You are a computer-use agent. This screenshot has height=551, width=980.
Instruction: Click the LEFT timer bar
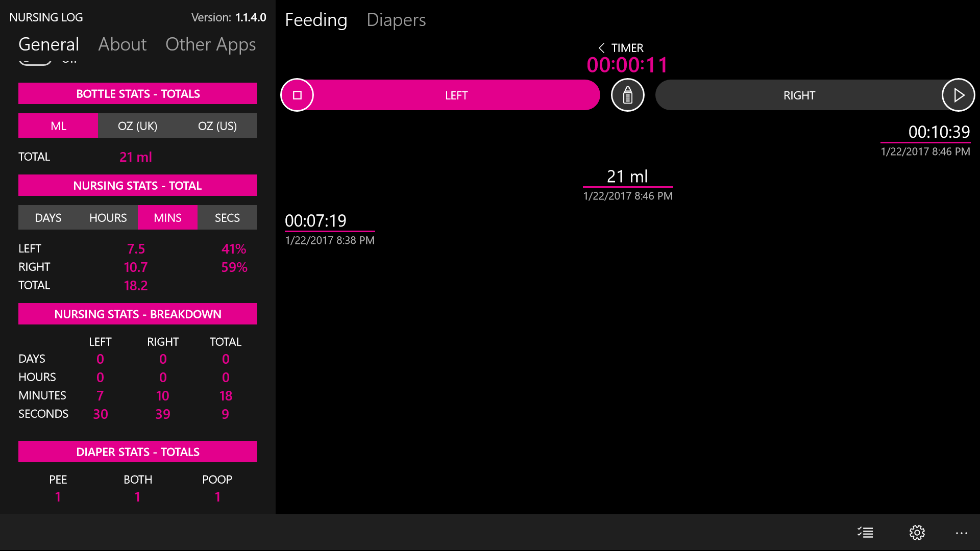[456, 95]
